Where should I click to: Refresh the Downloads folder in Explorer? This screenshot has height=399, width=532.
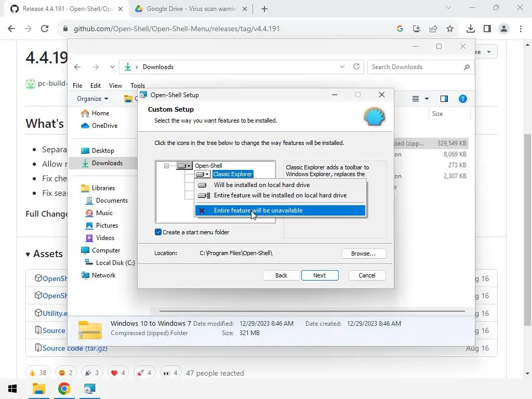click(x=356, y=67)
